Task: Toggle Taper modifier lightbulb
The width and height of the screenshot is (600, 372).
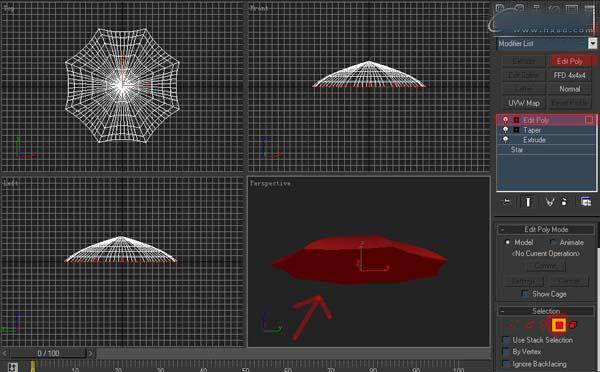Action: [x=505, y=130]
